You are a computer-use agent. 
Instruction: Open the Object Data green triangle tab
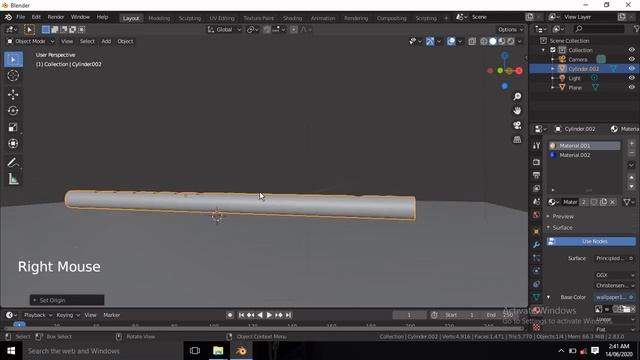(x=536, y=297)
